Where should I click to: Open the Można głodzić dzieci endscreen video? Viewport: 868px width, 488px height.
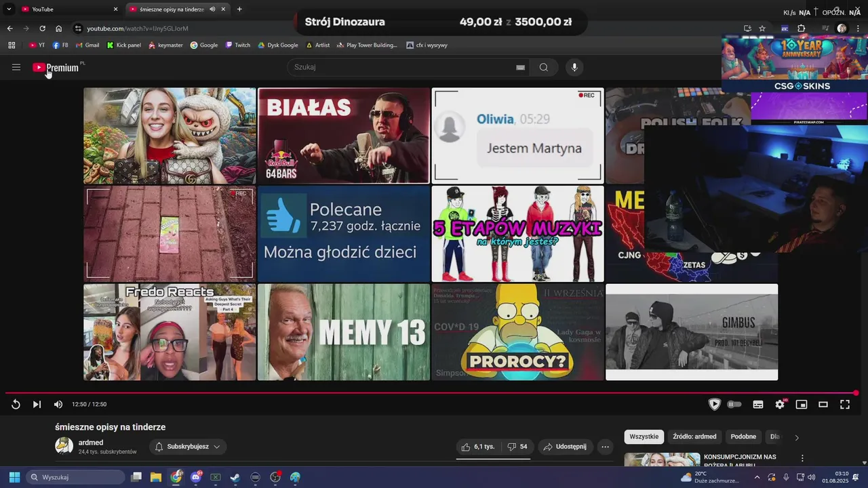344,234
